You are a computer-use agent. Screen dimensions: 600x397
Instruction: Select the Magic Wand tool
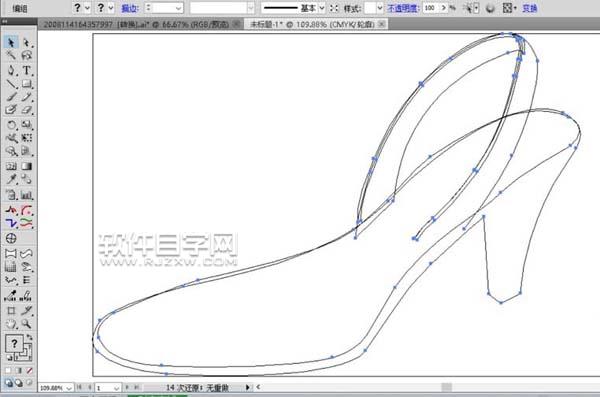(11, 56)
